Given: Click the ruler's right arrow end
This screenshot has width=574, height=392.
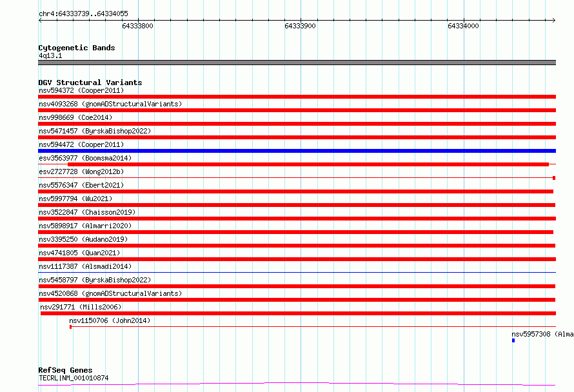Looking at the screenshot, I should pos(554,21).
